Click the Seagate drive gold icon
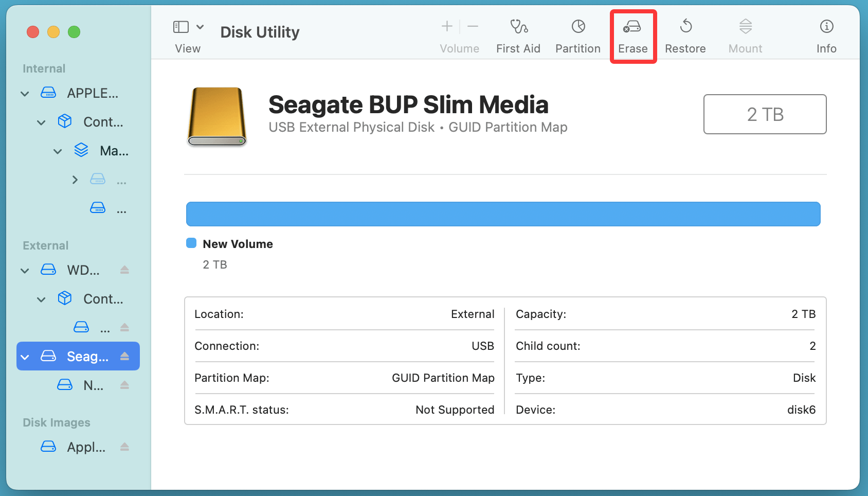The image size is (868, 496). click(x=216, y=116)
